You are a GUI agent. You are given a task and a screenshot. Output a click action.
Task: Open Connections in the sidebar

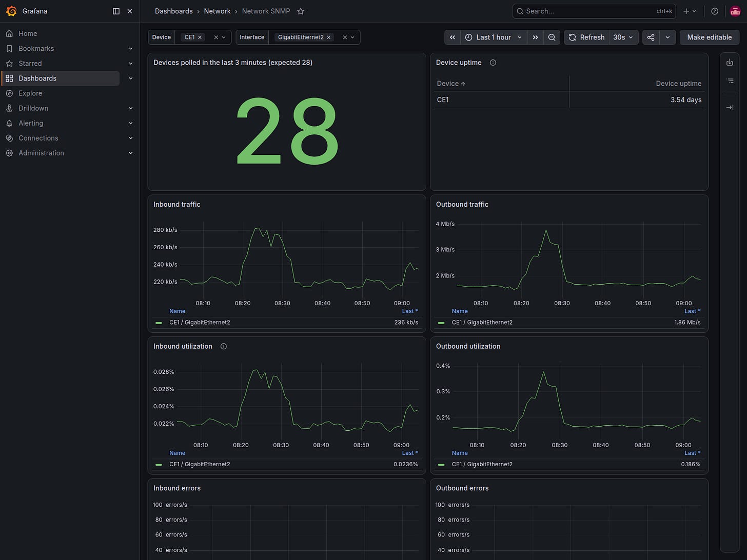(x=38, y=138)
